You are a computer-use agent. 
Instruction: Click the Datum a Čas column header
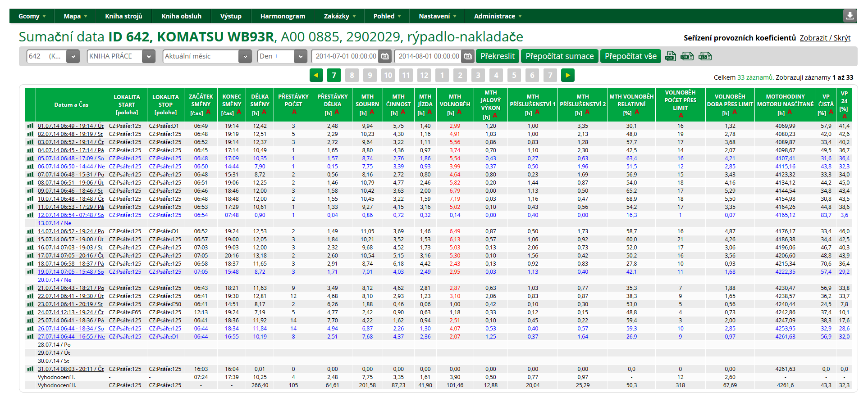pos(71,105)
